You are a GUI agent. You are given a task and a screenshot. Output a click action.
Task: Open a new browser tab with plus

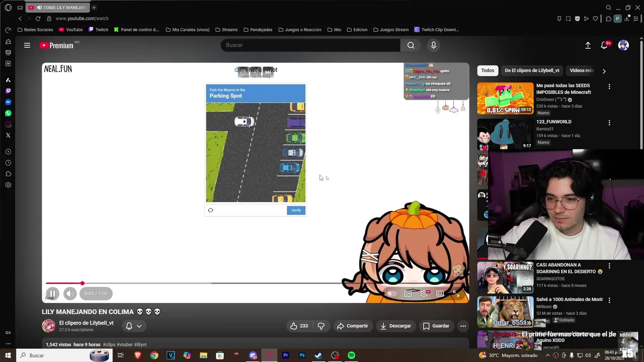coord(94,8)
